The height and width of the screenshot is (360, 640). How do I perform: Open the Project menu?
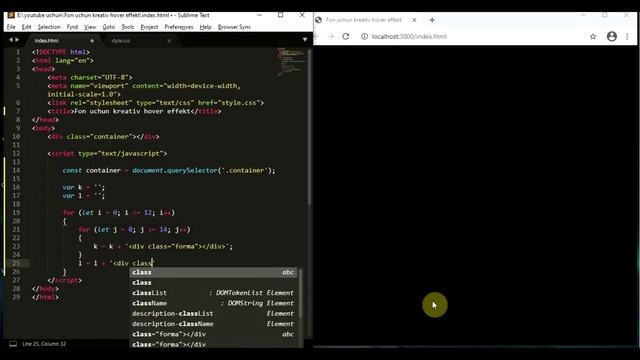tap(149, 27)
